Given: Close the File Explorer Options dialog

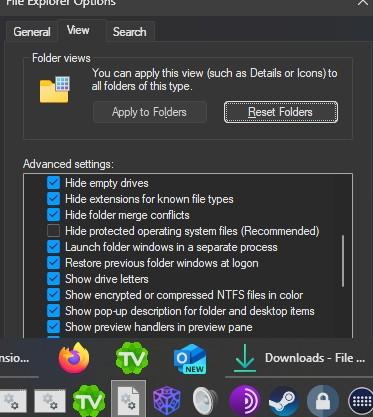Looking at the screenshot, I should [363, 3].
